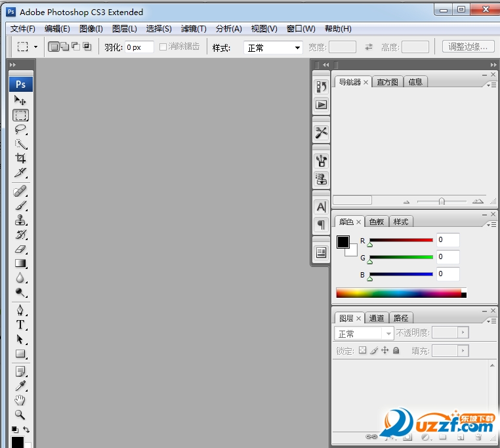Toggle lock all
Viewport: 500px width, 448px height.
tap(396, 350)
